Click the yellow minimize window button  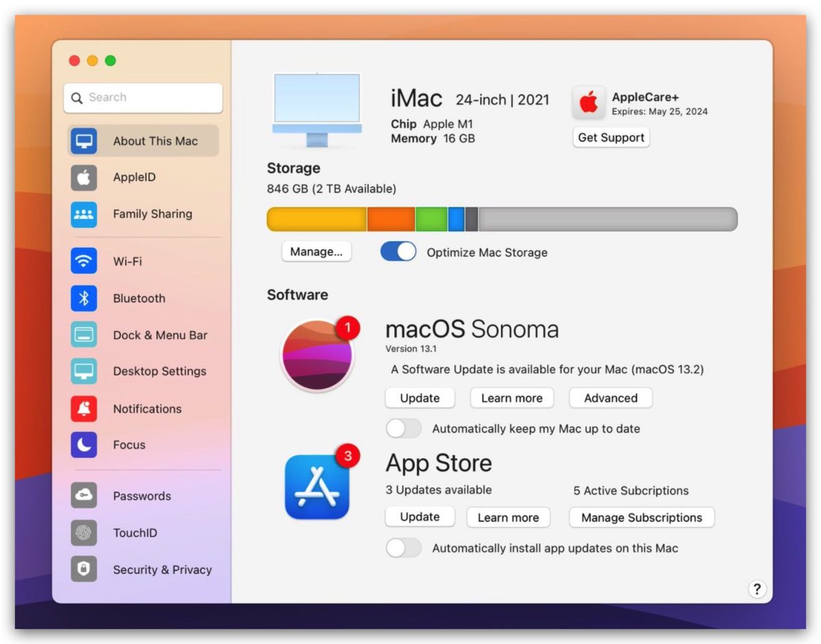pos(92,61)
